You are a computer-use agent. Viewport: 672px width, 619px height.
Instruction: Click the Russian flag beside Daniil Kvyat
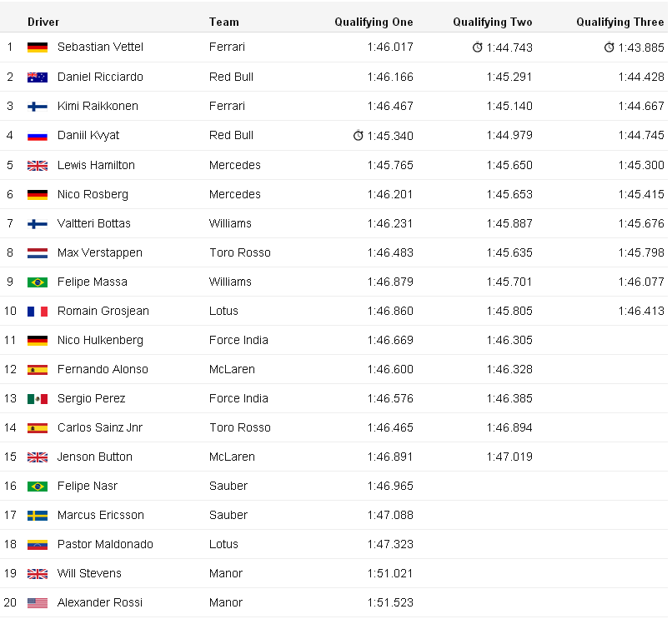(x=38, y=136)
